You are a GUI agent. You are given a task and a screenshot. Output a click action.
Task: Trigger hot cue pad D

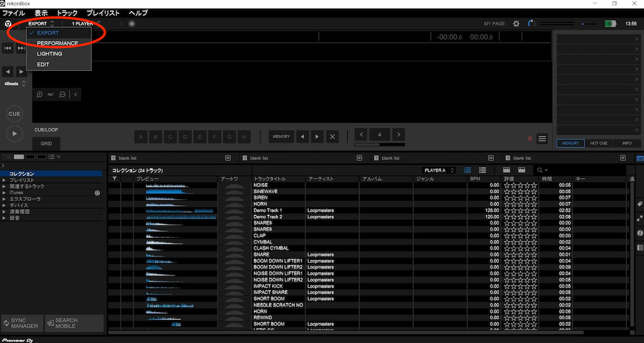pos(185,137)
